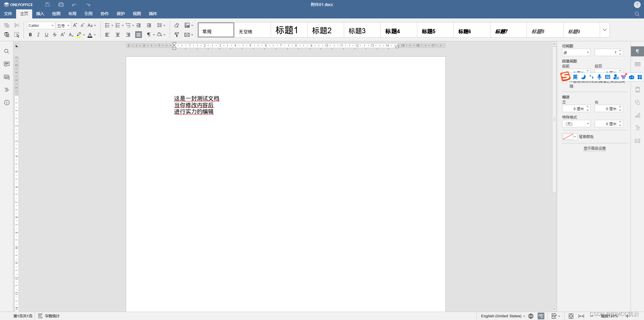Open the Shape settings panel icon

pos(638,102)
